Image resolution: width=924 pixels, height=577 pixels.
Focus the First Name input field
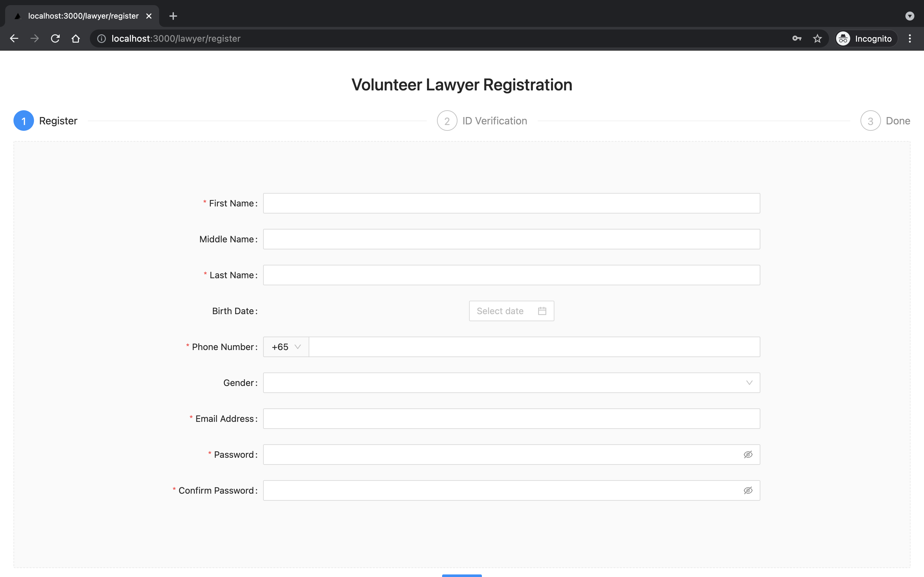point(511,204)
